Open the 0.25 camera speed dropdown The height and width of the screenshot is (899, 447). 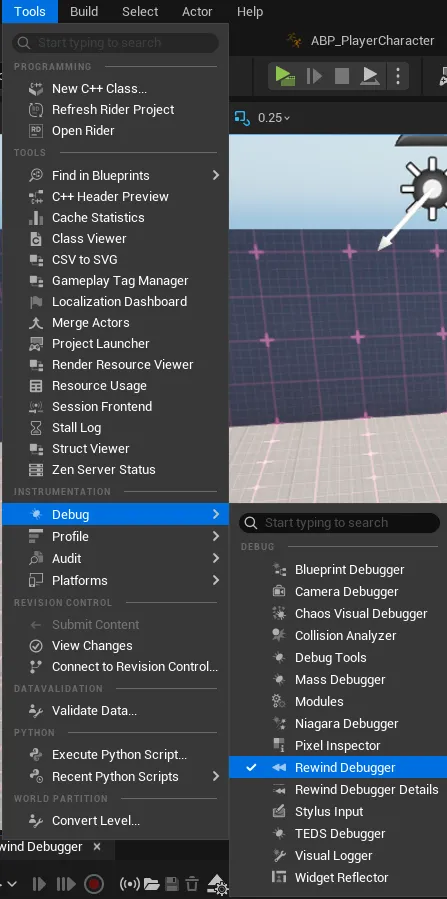click(x=274, y=118)
